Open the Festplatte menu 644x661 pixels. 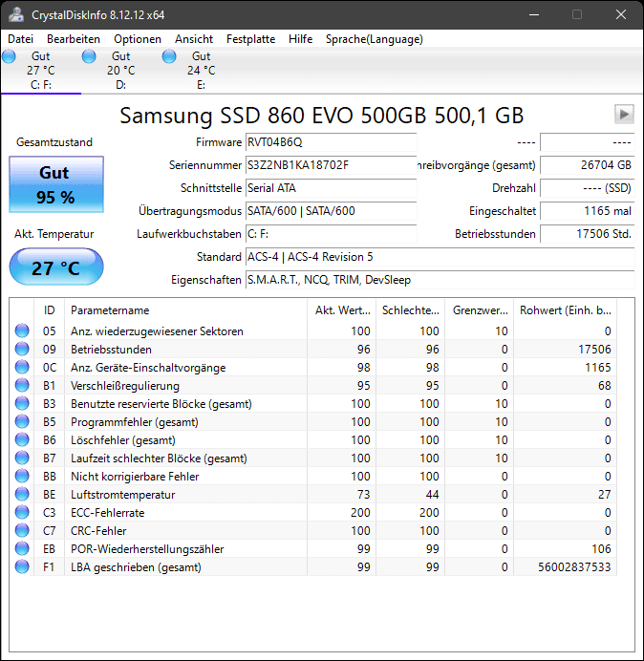(250, 39)
